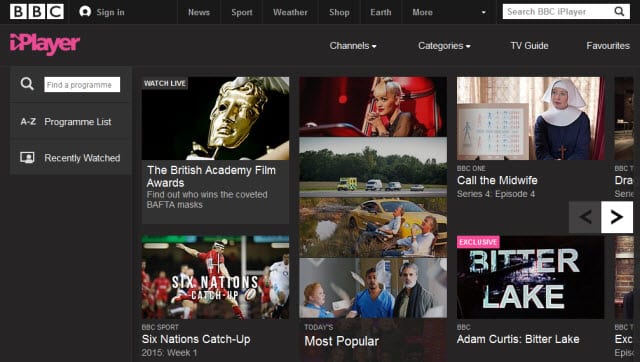Open Weather in top bar
This screenshot has width=640, height=362.
tap(290, 12)
